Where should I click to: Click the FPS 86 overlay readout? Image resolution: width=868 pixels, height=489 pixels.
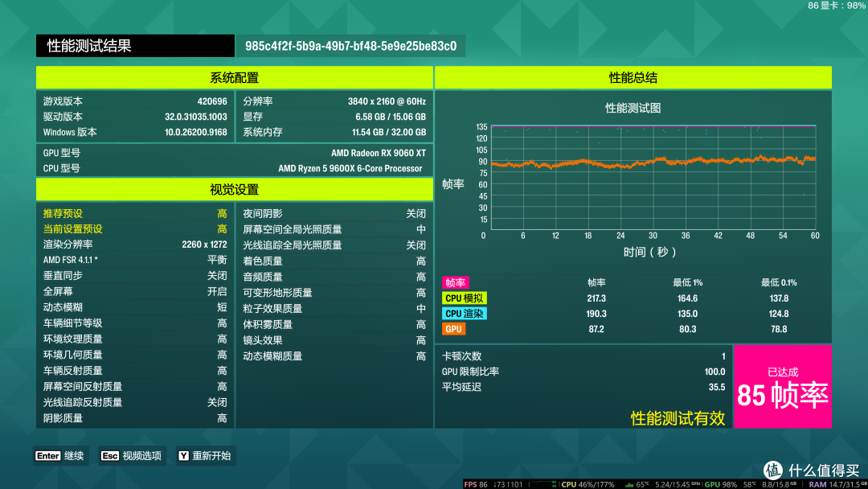(476, 484)
